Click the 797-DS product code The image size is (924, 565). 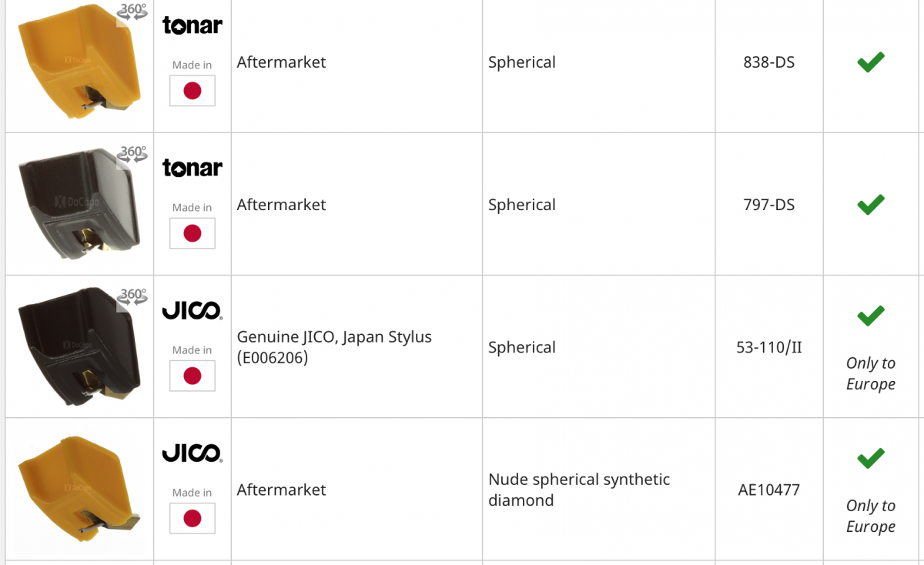pos(768,205)
